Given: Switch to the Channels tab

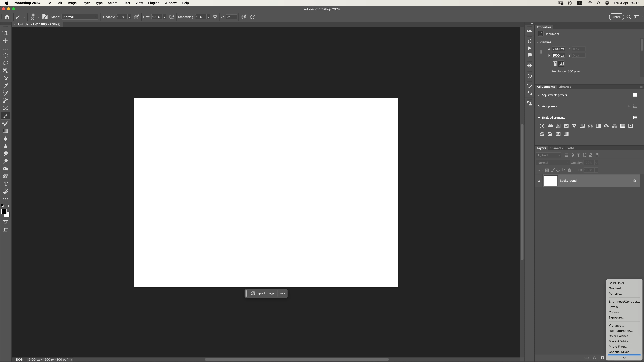Looking at the screenshot, I should coord(556,148).
